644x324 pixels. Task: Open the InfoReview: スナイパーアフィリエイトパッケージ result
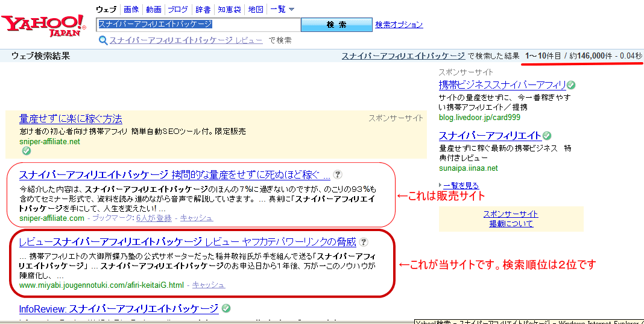[x=119, y=309]
